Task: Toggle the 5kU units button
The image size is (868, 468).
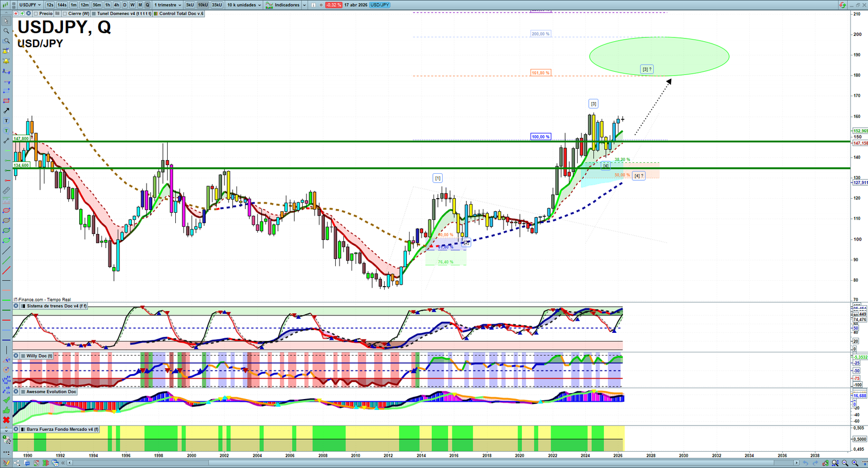Action: click(x=190, y=5)
